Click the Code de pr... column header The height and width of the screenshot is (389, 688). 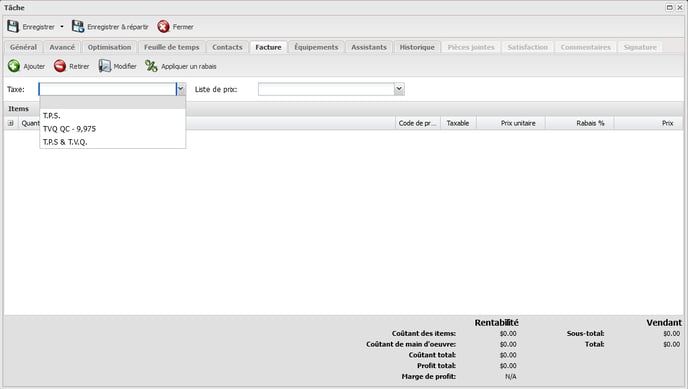[x=418, y=123]
